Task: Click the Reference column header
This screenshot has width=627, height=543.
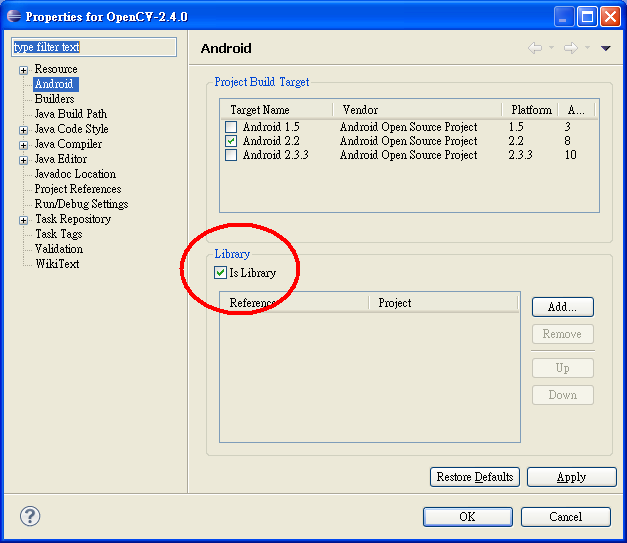Action: 294,303
